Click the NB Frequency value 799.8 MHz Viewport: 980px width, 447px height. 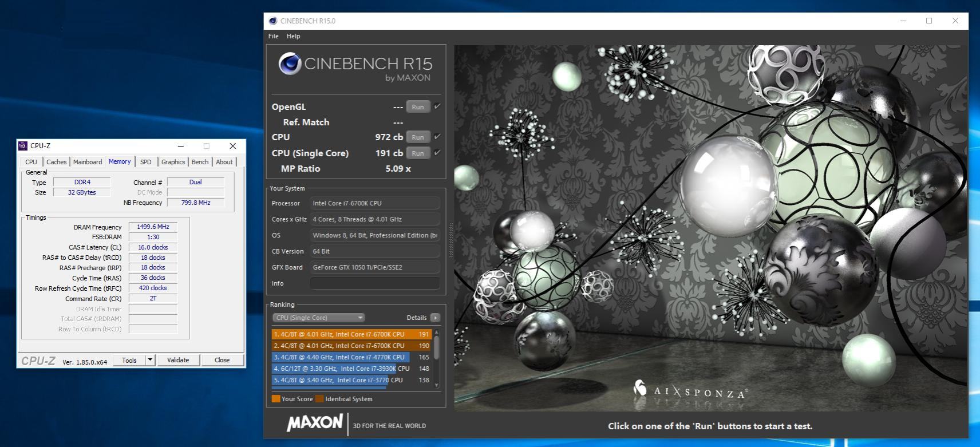196,203
